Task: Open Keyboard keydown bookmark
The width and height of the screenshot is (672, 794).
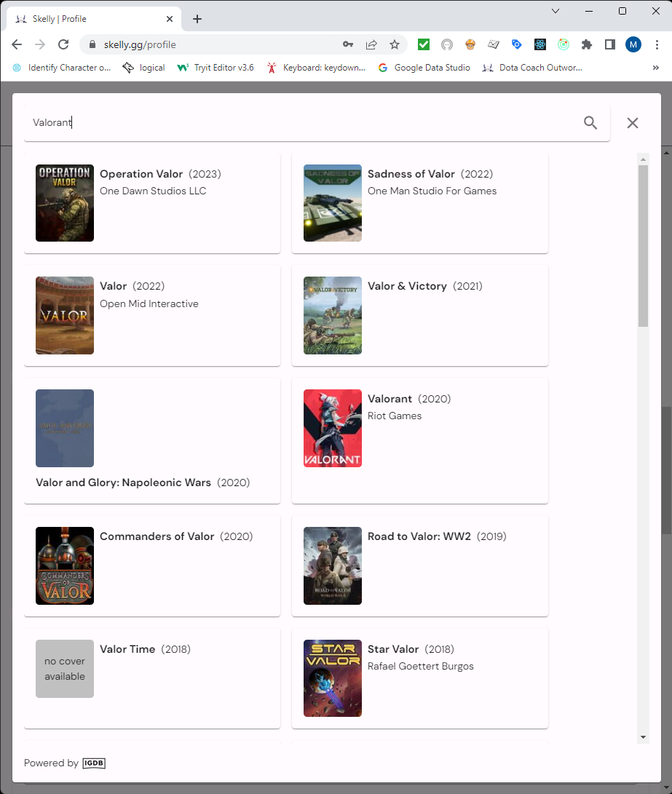Action: point(316,68)
